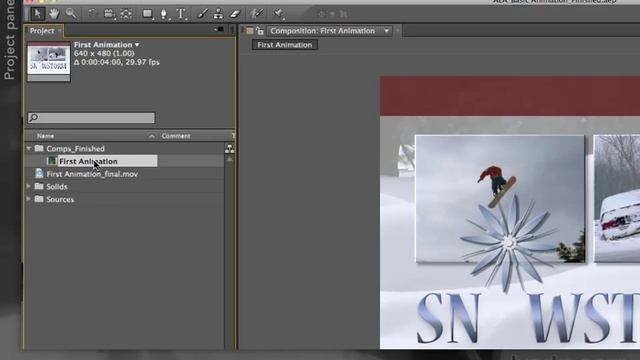
Task: Open the First Animation name dropdown arrow
Action: [137, 44]
